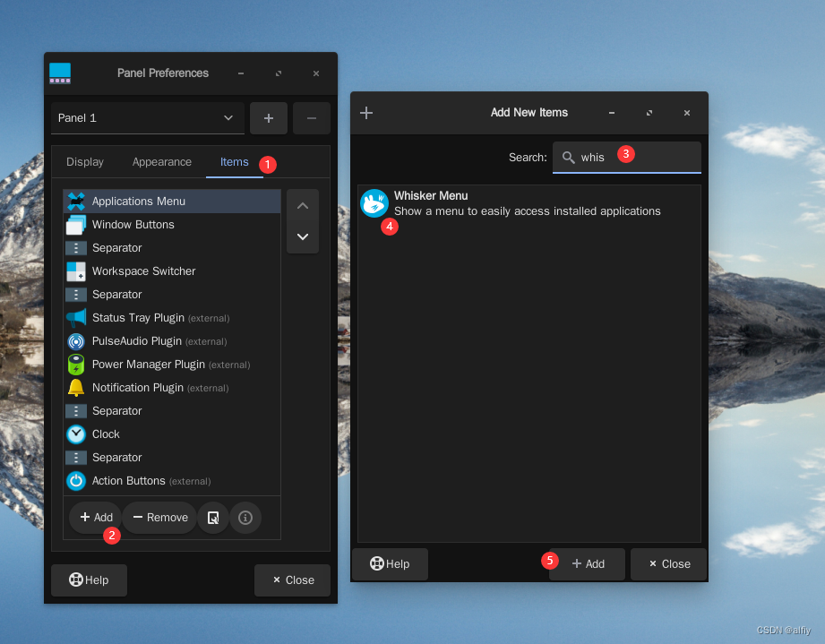Select Notification Plugin list row
The height and width of the screenshot is (644, 825).
pos(172,388)
